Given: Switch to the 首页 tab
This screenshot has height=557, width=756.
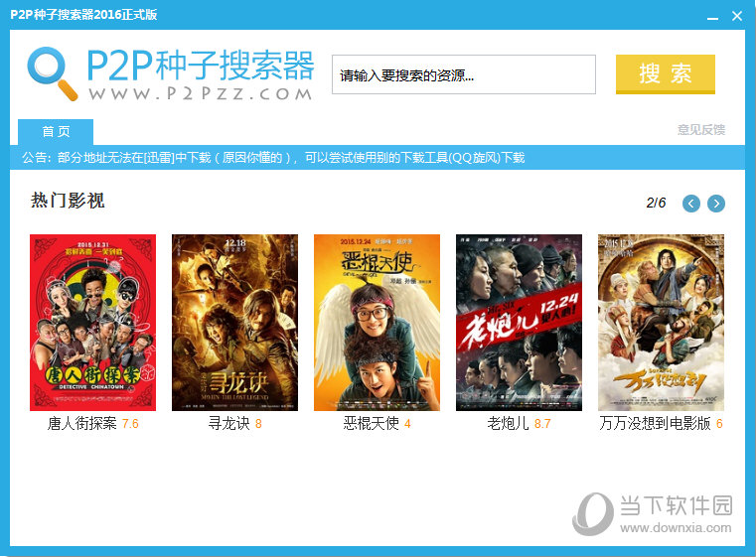Looking at the screenshot, I should [56, 131].
